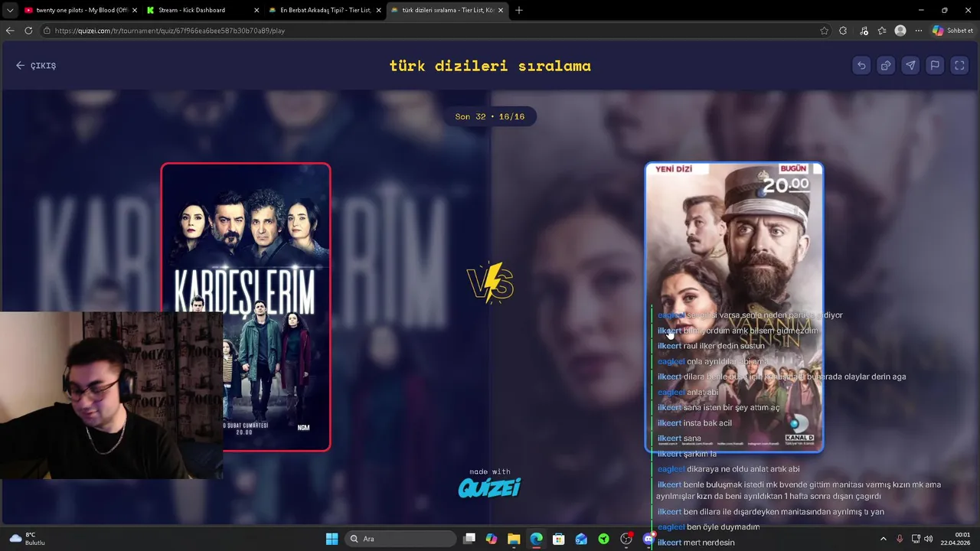Open a new browser tab
This screenshot has width=980, height=551.
[x=519, y=10]
